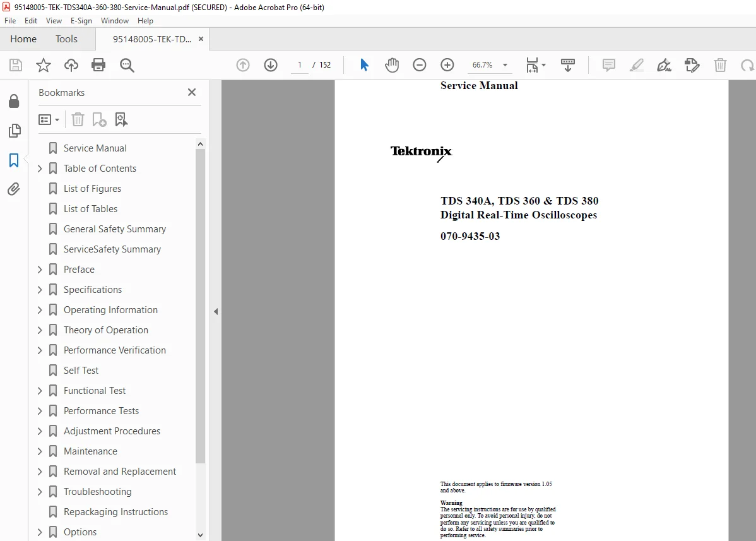Expand Specifications bookmark
Screen dimensions: 756x541
pyautogui.click(x=40, y=290)
